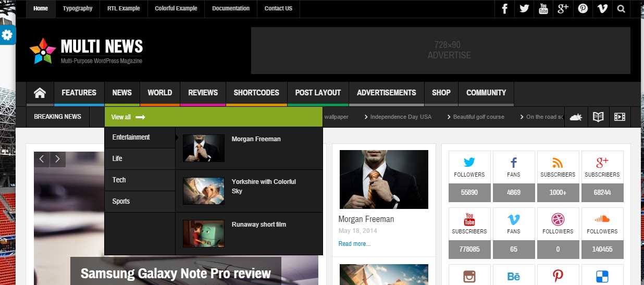This screenshot has width=644, height=285.
Task: Click the Multi News star logo
Action: point(43,51)
